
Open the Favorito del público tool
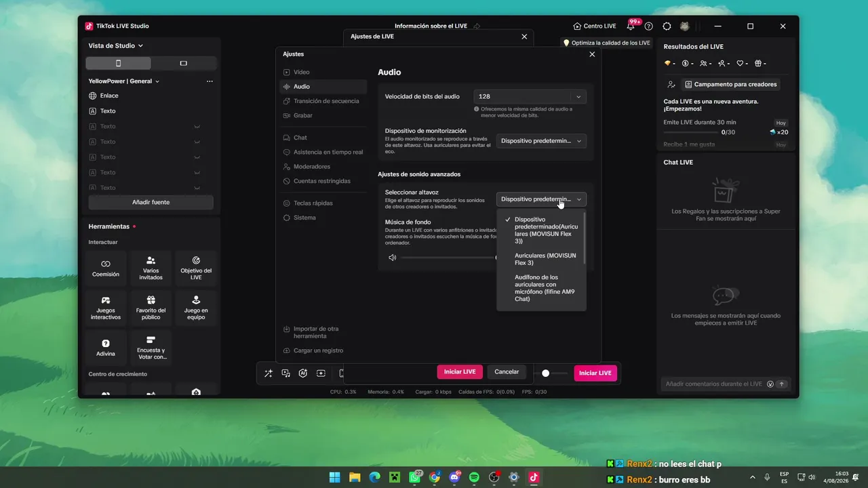click(151, 308)
